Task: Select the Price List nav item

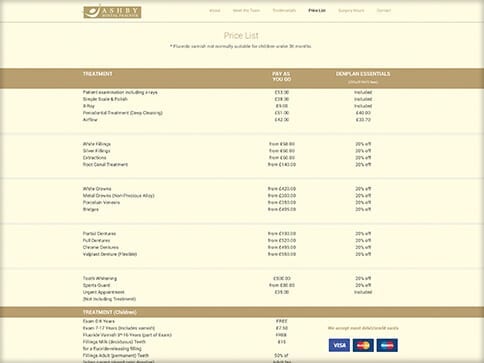Action: point(317,11)
